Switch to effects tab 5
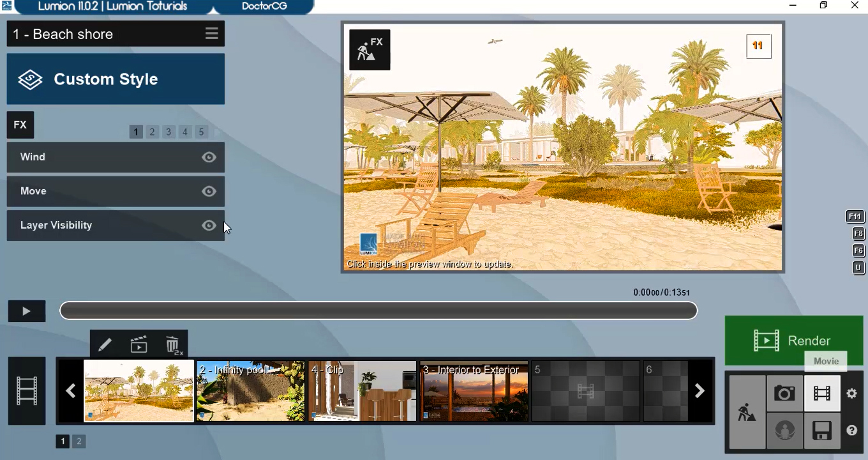This screenshot has height=460, width=868. [x=201, y=132]
